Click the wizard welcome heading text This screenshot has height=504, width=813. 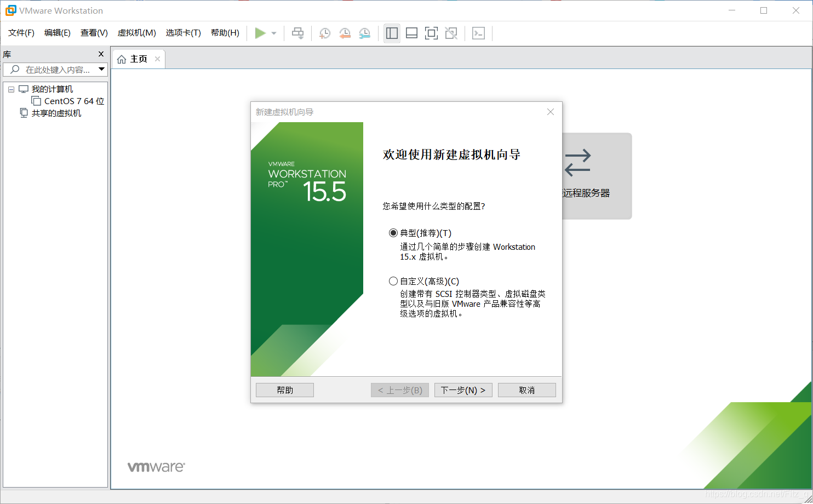coord(451,155)
